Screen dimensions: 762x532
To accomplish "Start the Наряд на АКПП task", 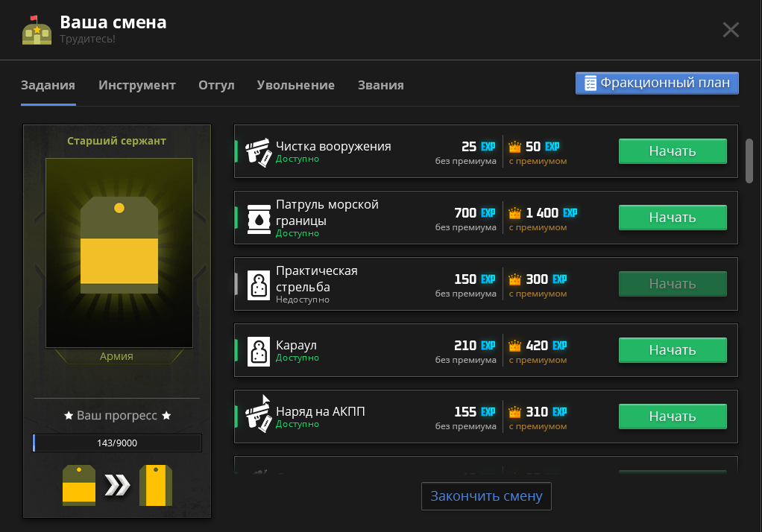I will (673, 417).
